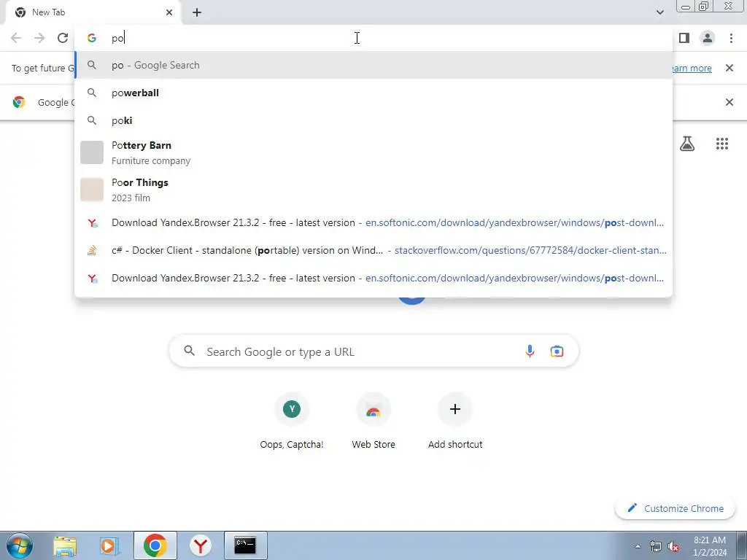Open the Google apps grid

[x=722, y=144]
